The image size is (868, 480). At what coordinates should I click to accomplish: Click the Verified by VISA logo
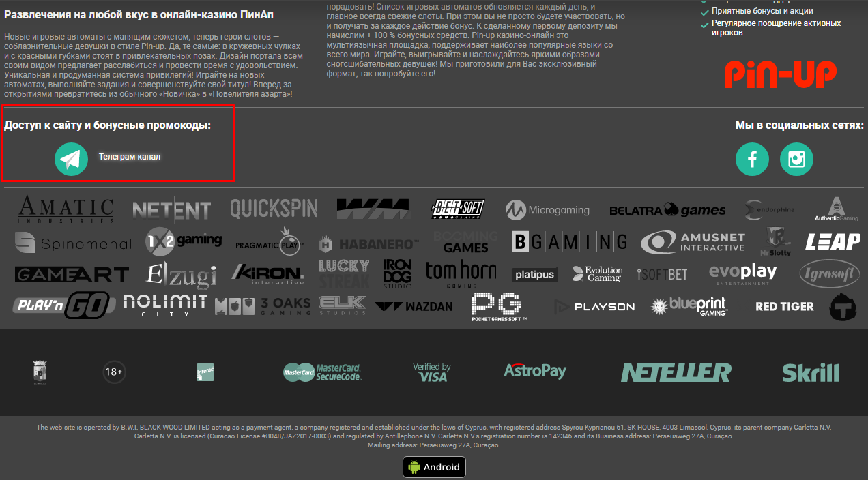[432, 372]
